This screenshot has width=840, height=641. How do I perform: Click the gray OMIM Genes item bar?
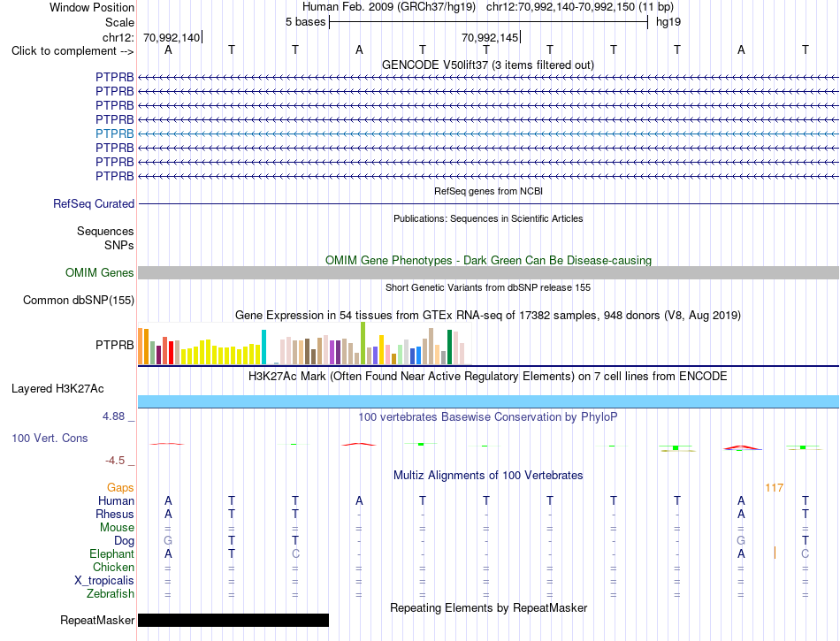pos(488,272)
